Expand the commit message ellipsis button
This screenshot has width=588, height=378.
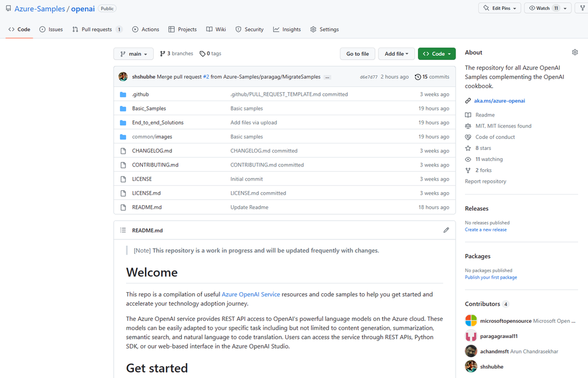pyautogui.click(x=327, y=77)
